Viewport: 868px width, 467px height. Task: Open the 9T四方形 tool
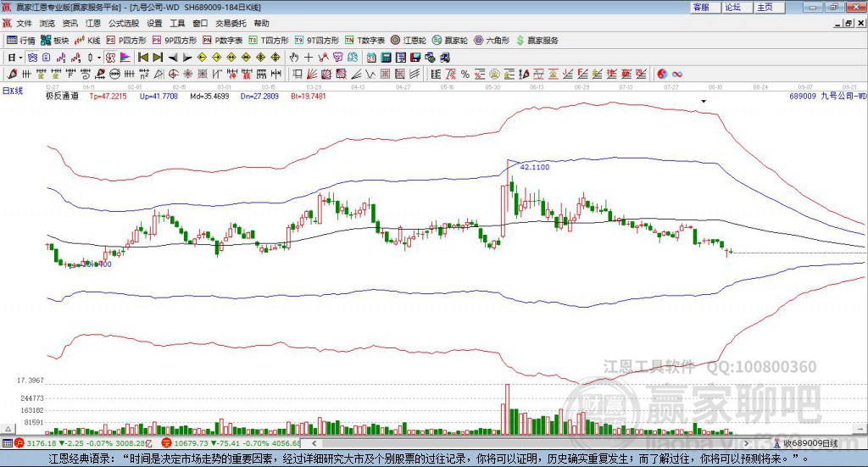tap(317, 41)
